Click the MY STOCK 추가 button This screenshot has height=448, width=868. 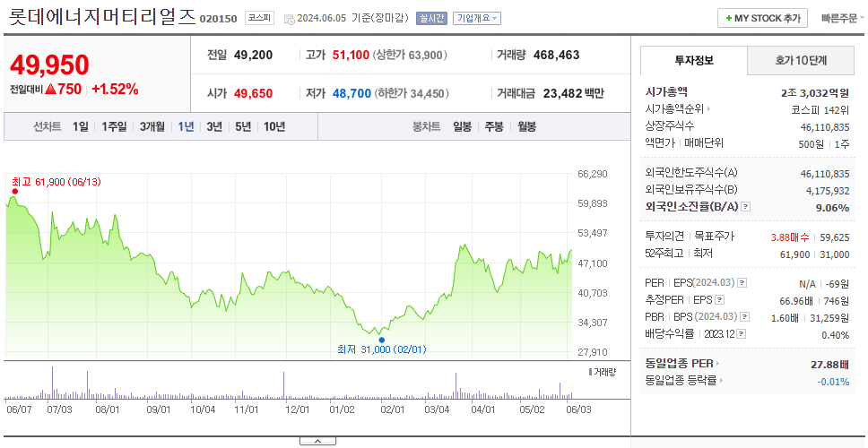(x=763, y=18)
